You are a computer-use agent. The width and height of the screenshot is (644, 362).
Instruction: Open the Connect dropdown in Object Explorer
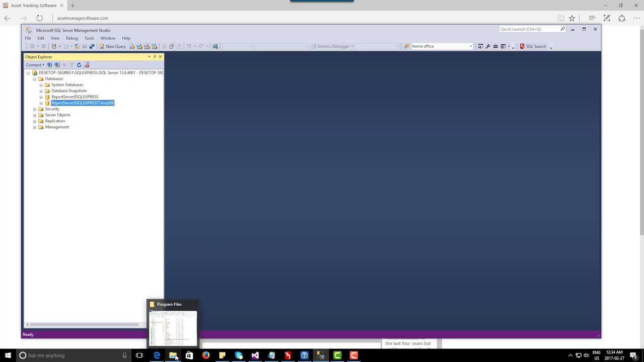pos(35,65)
